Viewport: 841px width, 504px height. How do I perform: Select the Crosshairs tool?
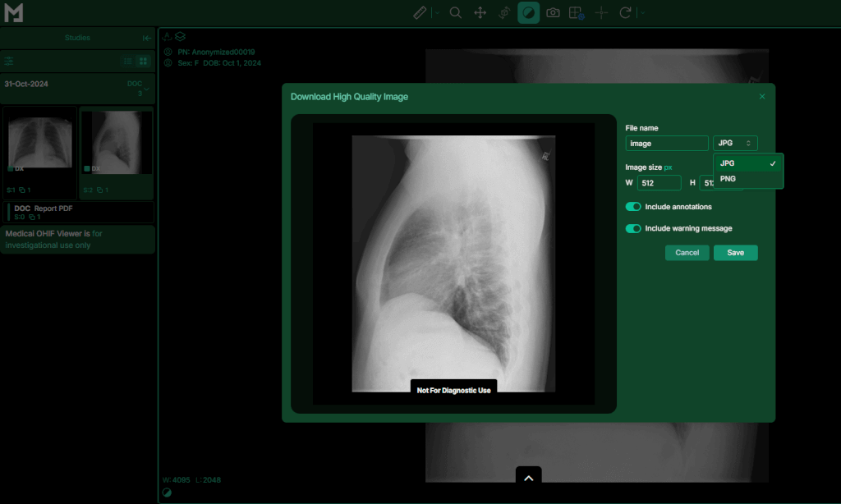tap(601, 13)
